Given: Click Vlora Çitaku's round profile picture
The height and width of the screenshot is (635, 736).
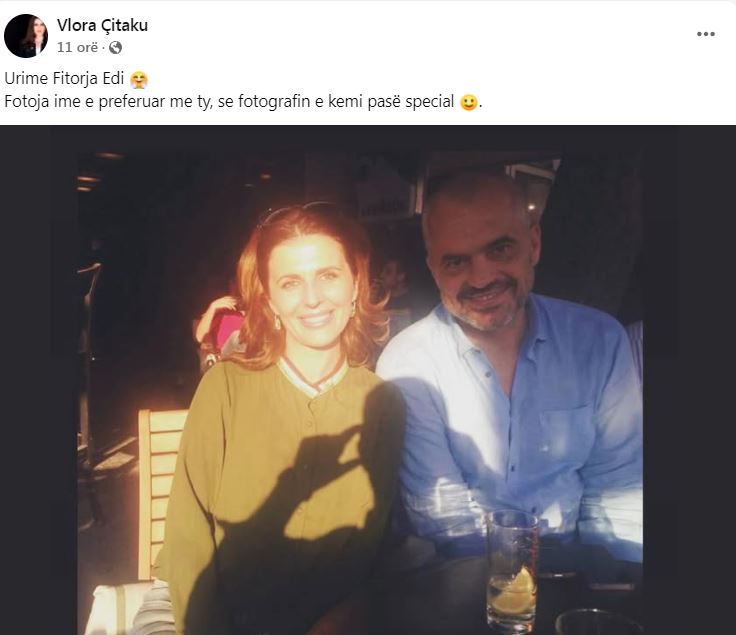Looking at the screenshot, I should [x=26, y=36].
